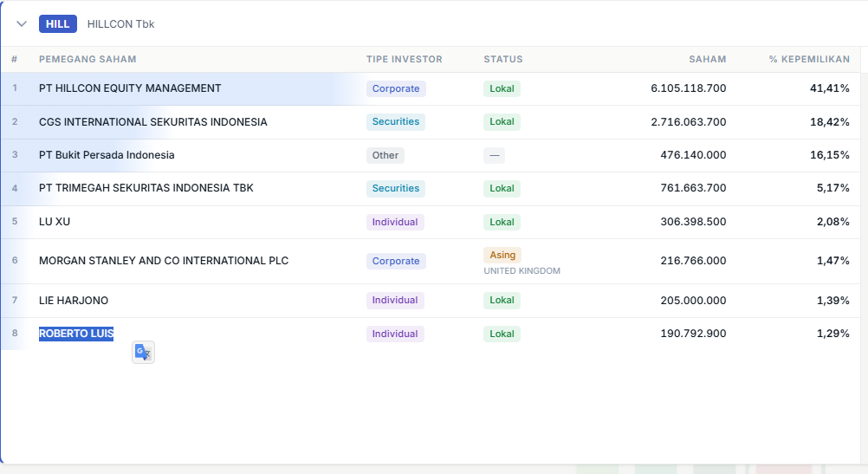Click the HILL ticker badge

click(x=58, y=24)
